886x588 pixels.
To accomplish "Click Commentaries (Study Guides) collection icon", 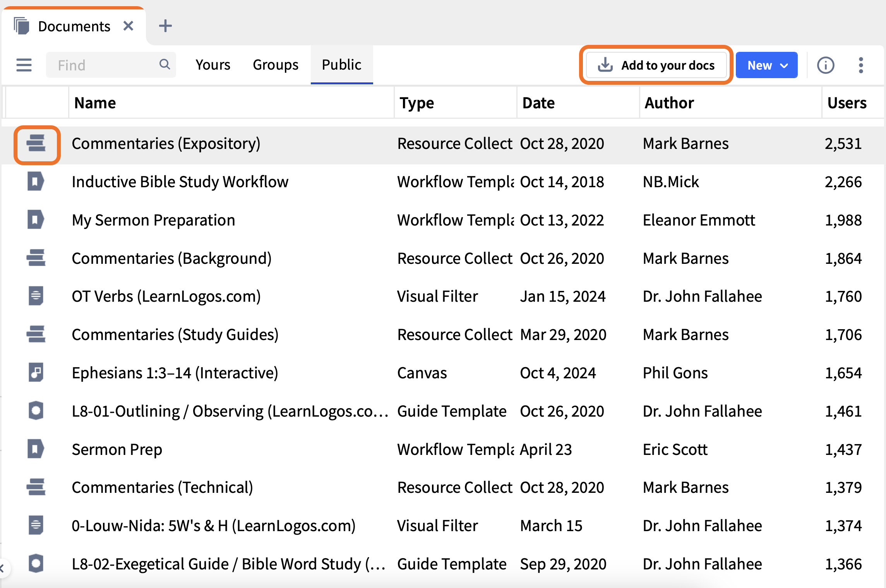I will (36, 334).
